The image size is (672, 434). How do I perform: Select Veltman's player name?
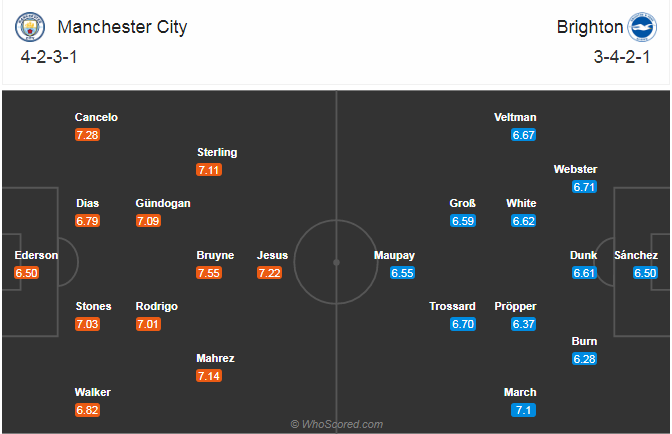[515, 117]
